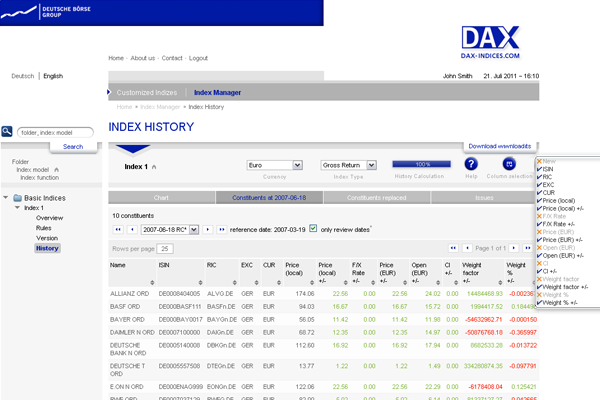Click the Logout link
This screenshot has height=400, width=600.
point(198,58)
